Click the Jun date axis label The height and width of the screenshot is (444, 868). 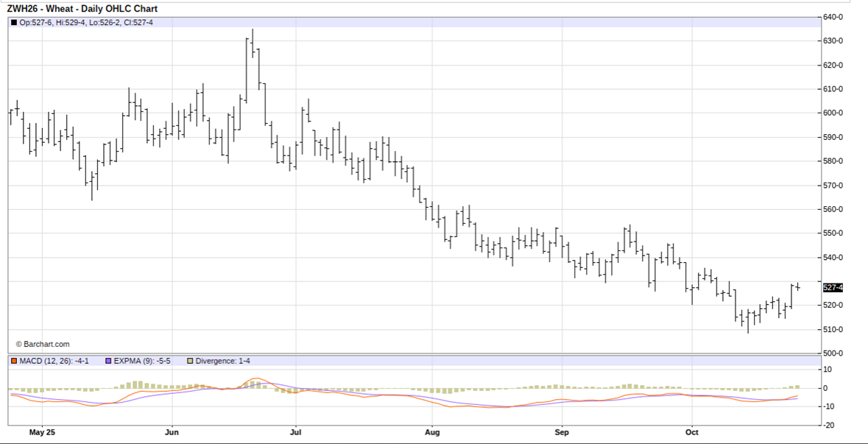coord(172,431)
